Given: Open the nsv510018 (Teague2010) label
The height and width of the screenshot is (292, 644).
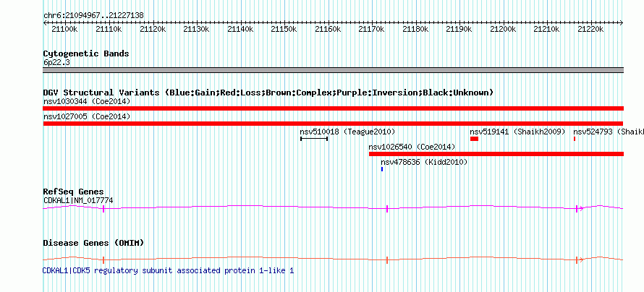Looking at the screenshot, I should (347, 132).
